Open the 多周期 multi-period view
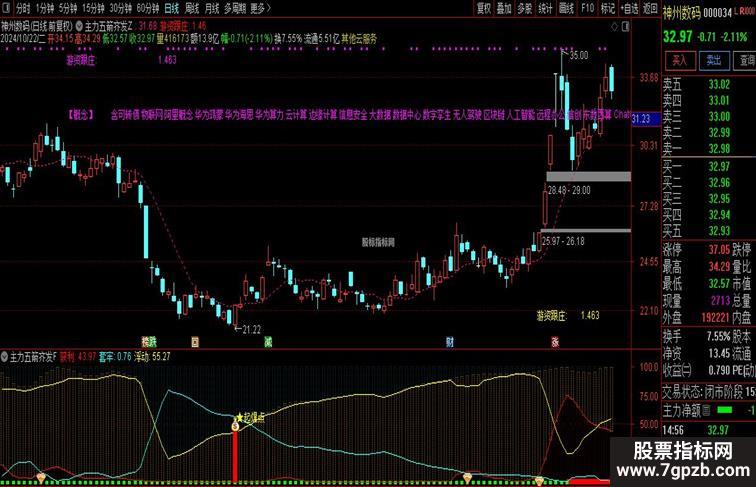756x487 pixels. coord(235,8)
